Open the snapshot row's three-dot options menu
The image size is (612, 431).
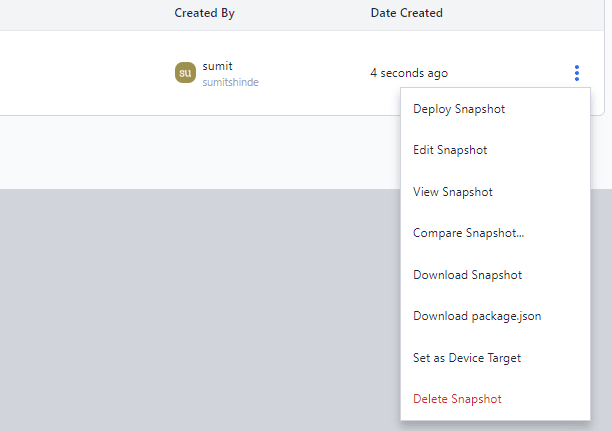576,73
